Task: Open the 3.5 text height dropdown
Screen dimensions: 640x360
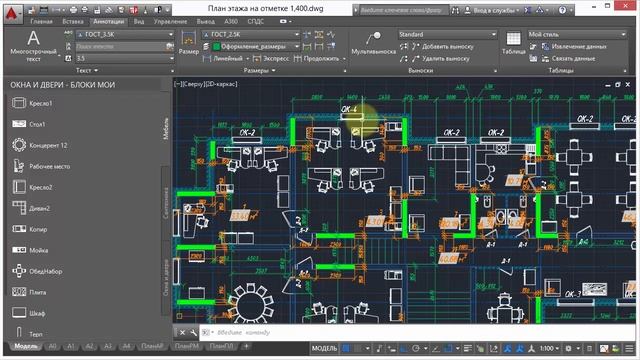Action: point(125,58)
